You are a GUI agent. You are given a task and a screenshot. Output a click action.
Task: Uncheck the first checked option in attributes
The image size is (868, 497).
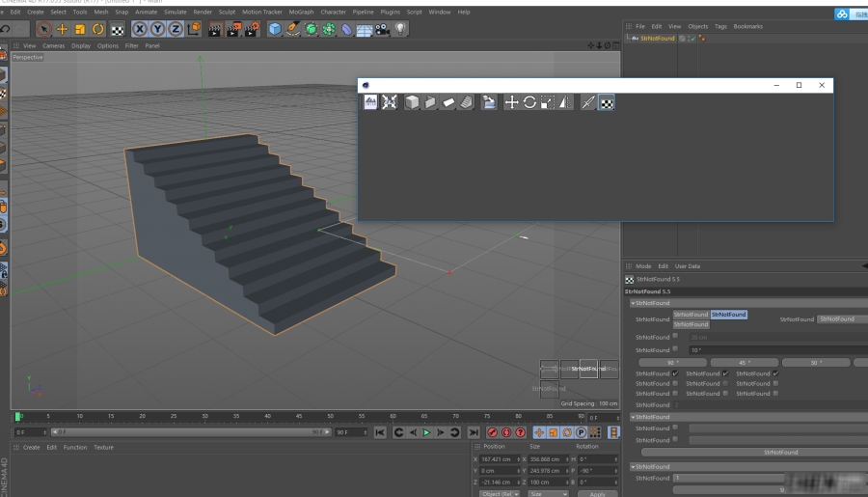pos(676,373)
